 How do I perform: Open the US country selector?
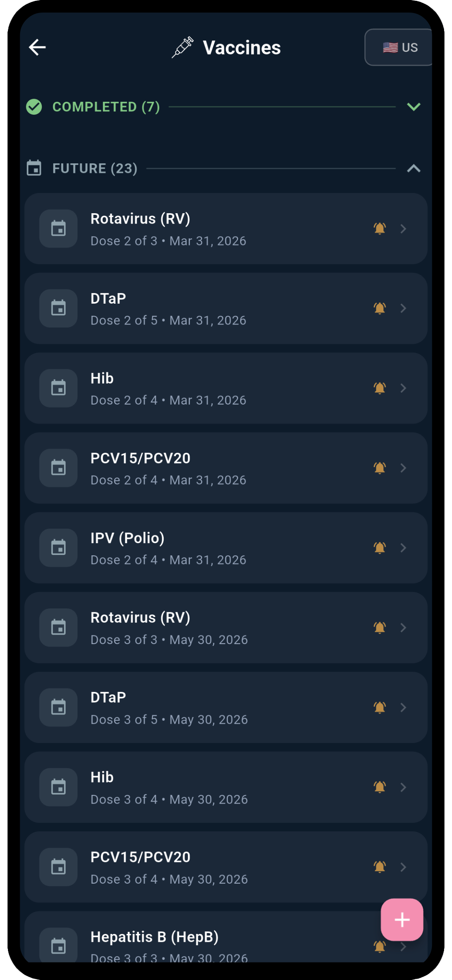point(400,47)
